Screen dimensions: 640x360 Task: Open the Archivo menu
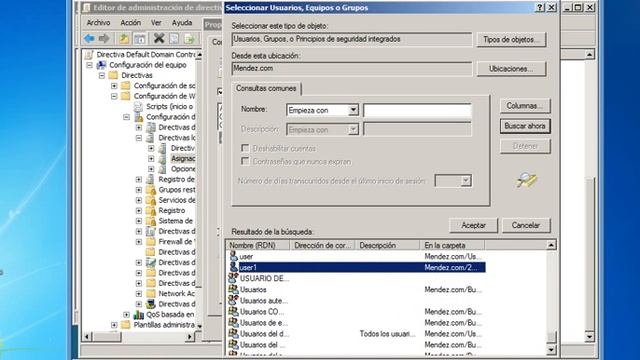coord(98,23)
